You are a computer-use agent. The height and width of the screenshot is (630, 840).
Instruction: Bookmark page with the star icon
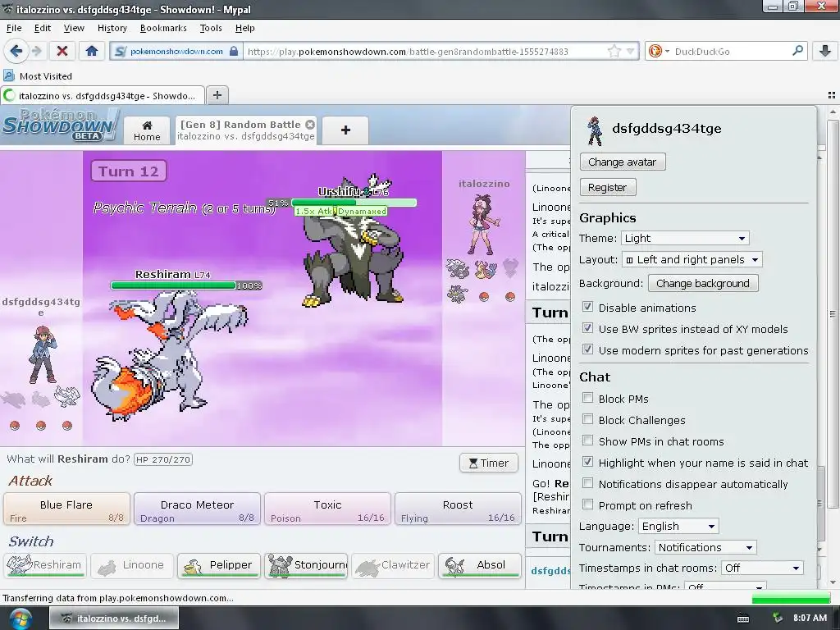614,52
